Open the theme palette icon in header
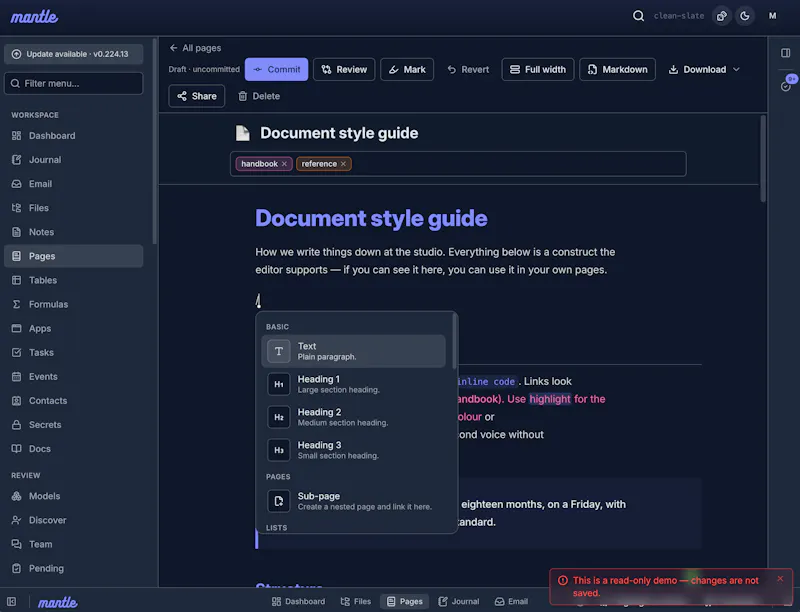Viewport: 800px width, 612px height. click(721, 16)
